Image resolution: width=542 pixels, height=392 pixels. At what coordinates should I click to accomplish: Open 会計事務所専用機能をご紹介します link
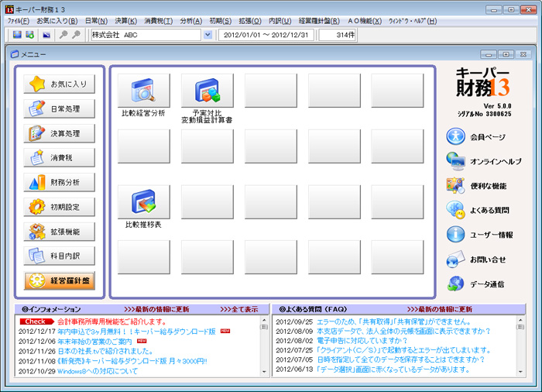(x=112, y=322)
